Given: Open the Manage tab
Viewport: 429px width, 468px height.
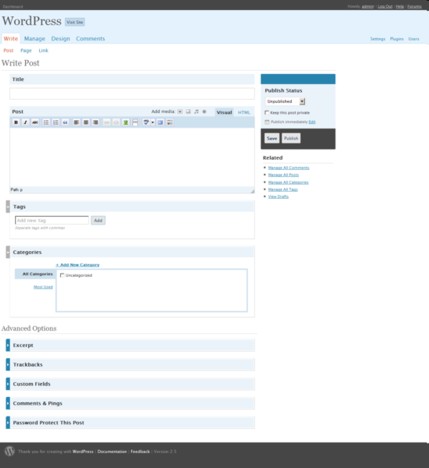Looking at the screenshot, I should (x=34, y=39).
